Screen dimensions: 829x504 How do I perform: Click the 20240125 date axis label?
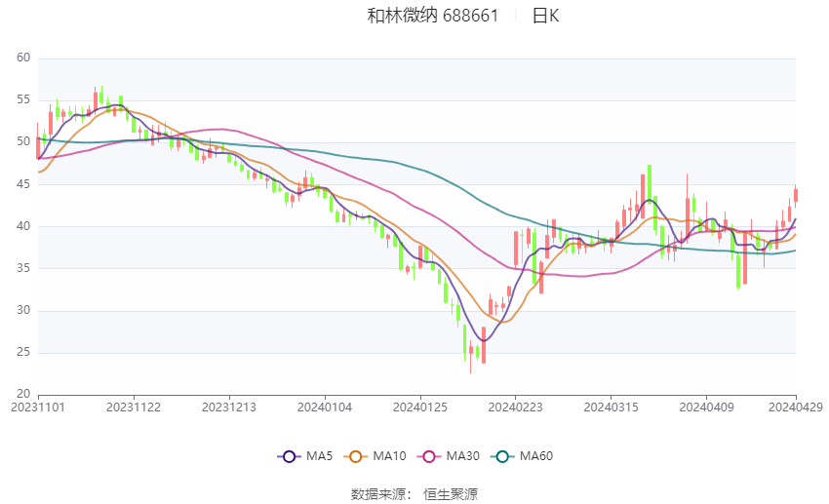pyautogui.click(x=420, y=407)
